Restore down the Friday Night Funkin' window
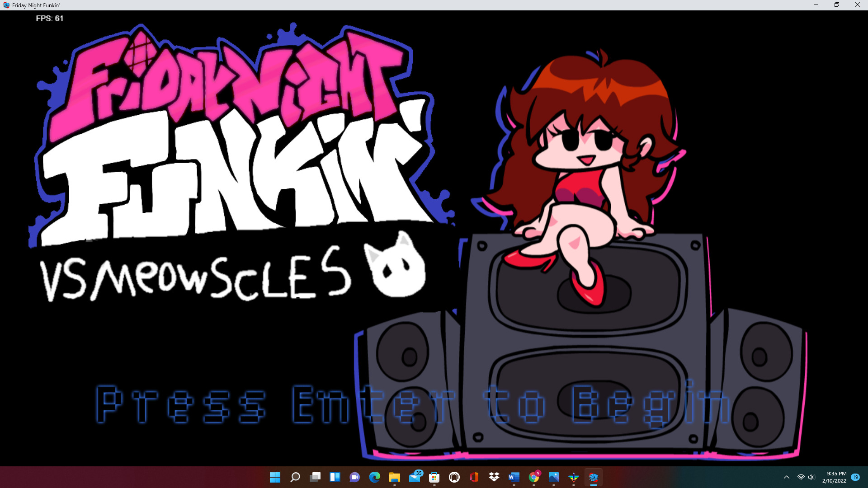 click(837, 5)
